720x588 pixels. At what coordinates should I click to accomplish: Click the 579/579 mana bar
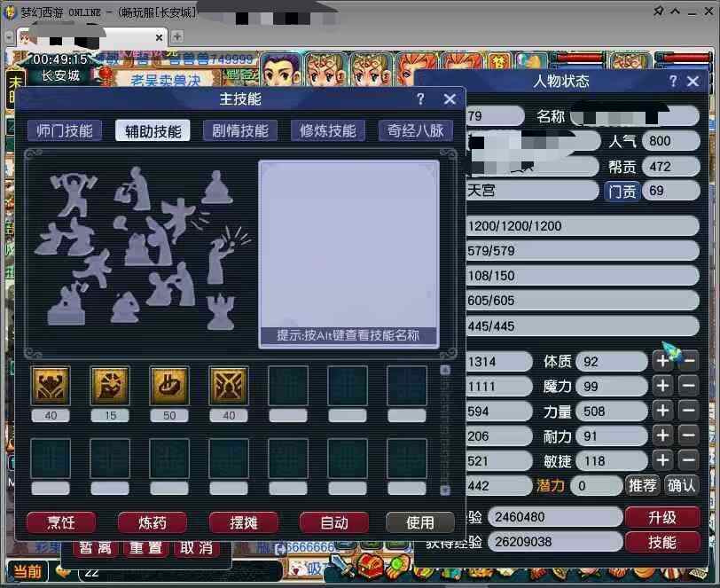pos(583,251)
